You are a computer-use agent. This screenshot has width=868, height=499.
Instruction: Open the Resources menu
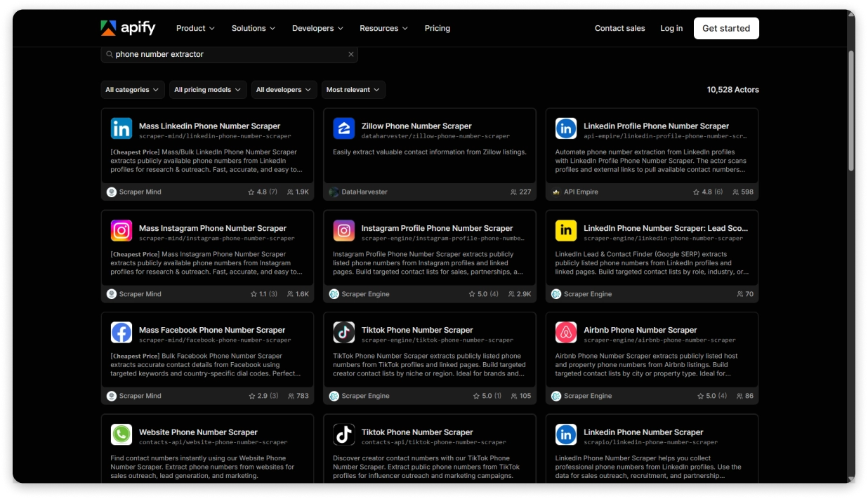pos(383,28)
